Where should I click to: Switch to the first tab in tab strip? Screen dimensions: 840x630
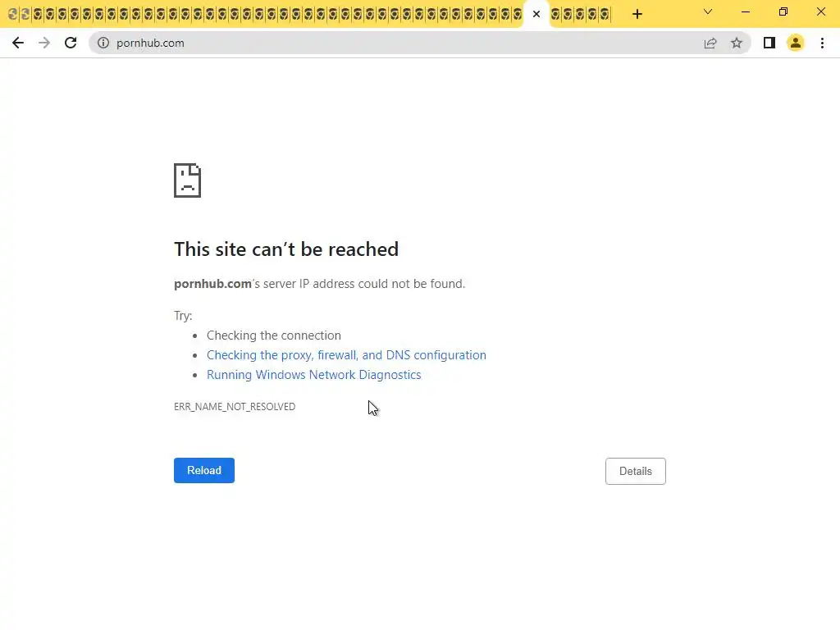[x=13, y=15]
